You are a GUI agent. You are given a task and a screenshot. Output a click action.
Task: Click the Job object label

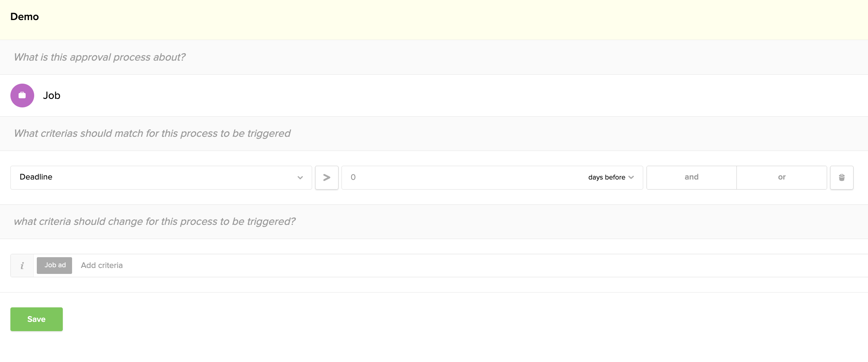tap(52, 96)
